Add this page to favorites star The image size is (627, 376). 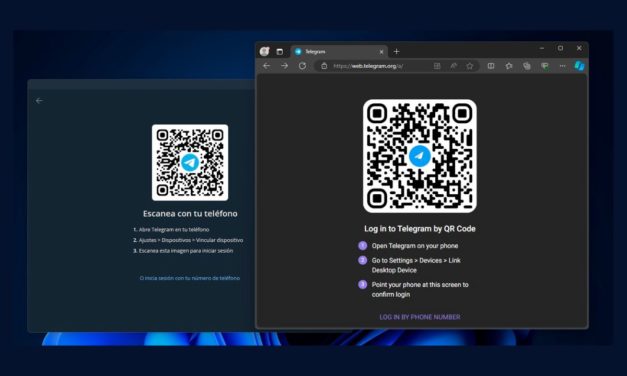(x=470, y=66)
